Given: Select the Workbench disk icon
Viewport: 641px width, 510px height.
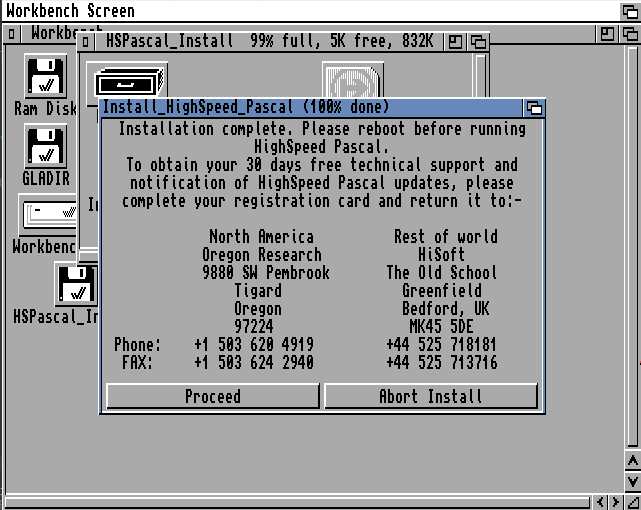Looking at the screenshot, I should click(x=48, y=215).
